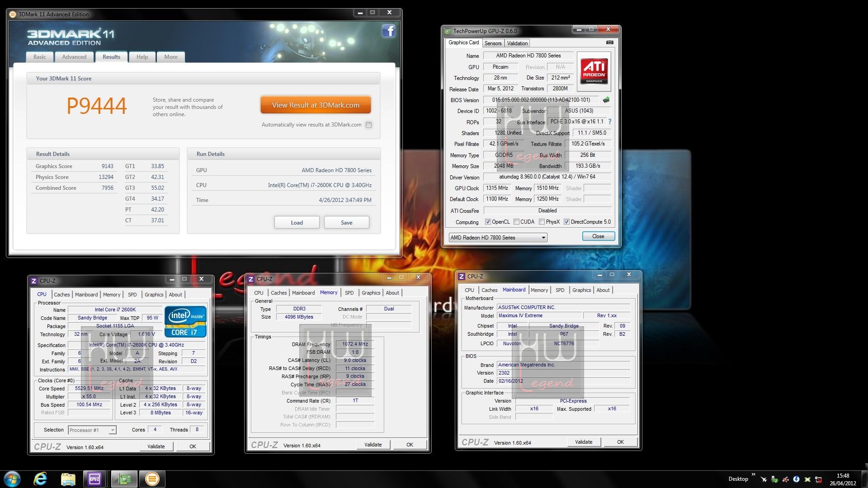This screenshot has height=488, width=868.
Task: Click the Combined Score 7956 value
Action: coord(108,188)
